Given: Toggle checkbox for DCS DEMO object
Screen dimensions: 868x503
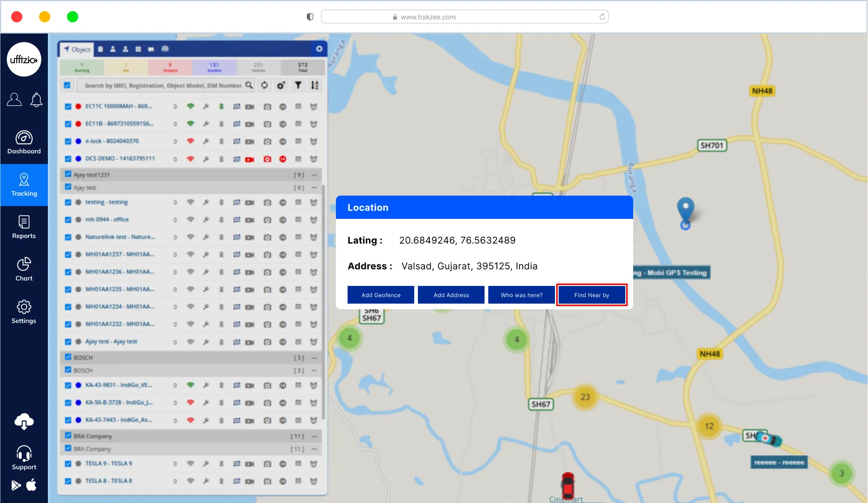Looking at the screenshot, I should 68,159.
